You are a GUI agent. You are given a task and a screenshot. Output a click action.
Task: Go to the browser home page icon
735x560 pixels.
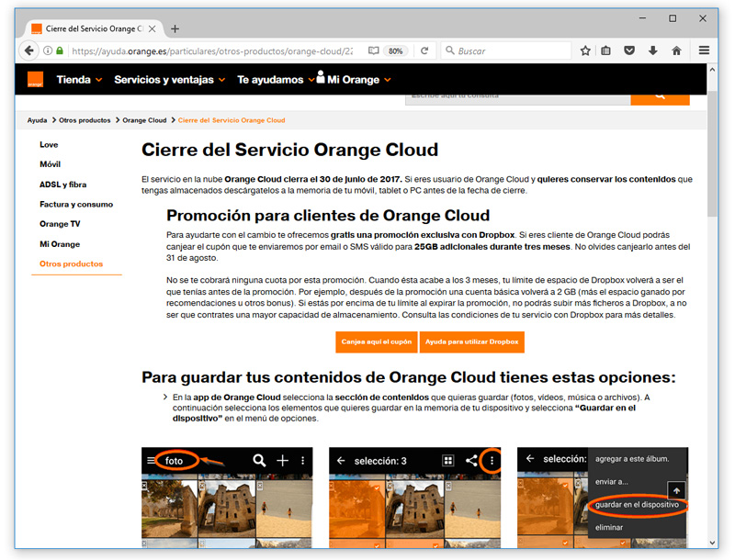click(x=676, y=50)
